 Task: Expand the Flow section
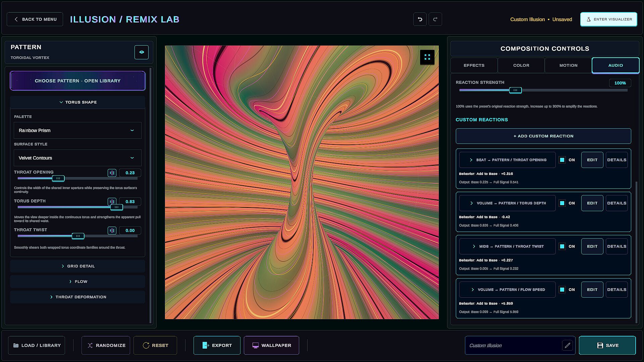coord(77,282)
